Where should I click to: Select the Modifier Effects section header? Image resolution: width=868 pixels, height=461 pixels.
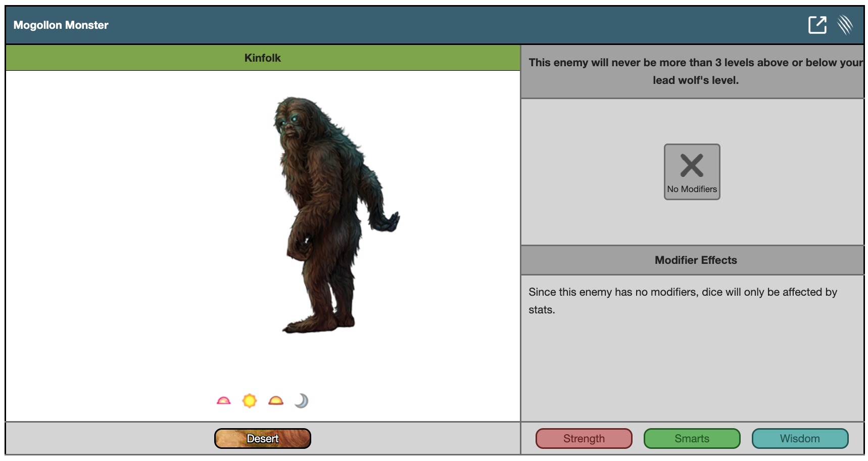click(695, 260)
